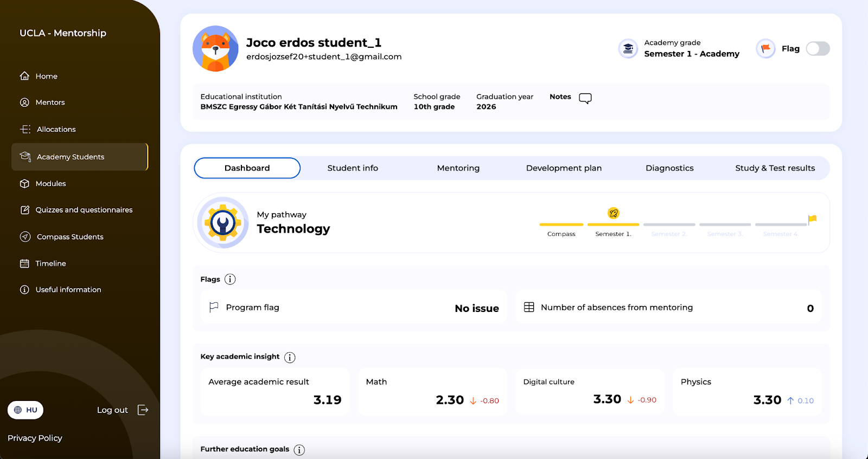The image size is (868, 459).
Task: Click the Mentors person icon
Action: pos(24,102)
